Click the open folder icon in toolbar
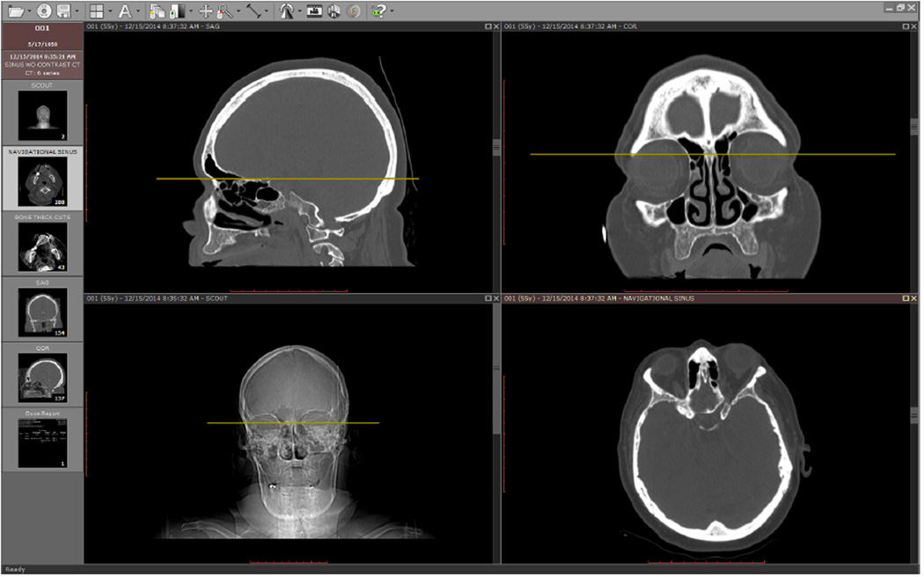The width and height of the screenshot is (924, 577). pyautogui.click(x=17, y=11)
